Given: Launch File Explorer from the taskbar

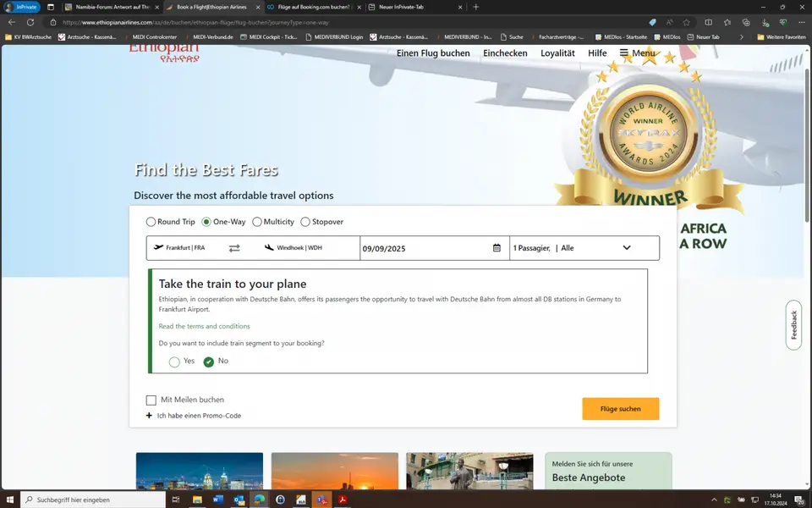Looking at the screenshot, I should click(x=197, y=500).
